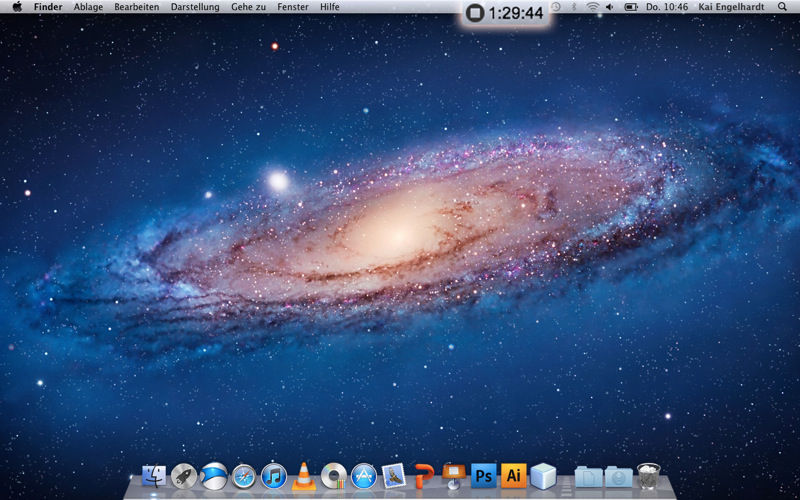Click the volume speaker icon
The height and width of the screenshot is (500, 800).
pos(610,7)
